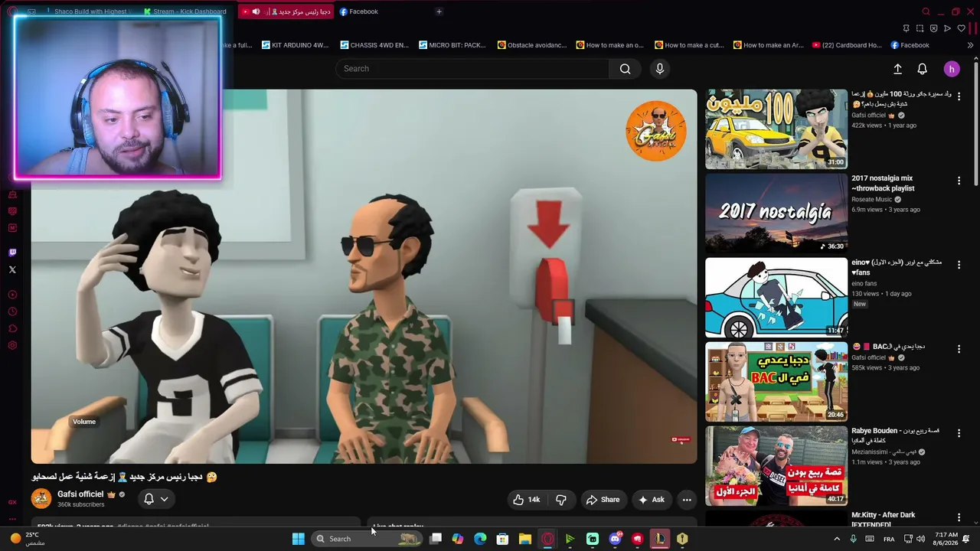Screen dimensions: 980x551
Task: Click the Task View taskbar icon
Action: (x=436, y=539)
